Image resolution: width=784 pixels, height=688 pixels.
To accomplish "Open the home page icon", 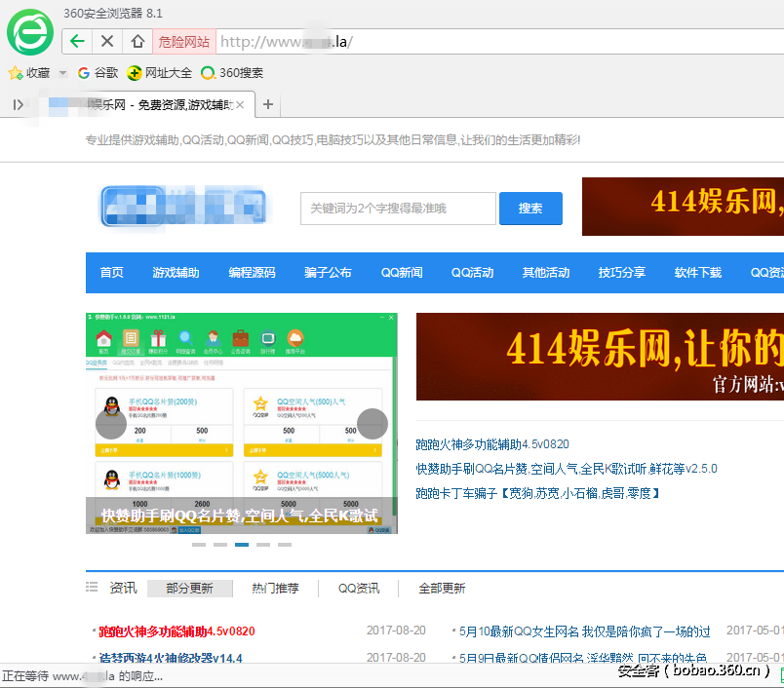I will click(x=137, y=41).
